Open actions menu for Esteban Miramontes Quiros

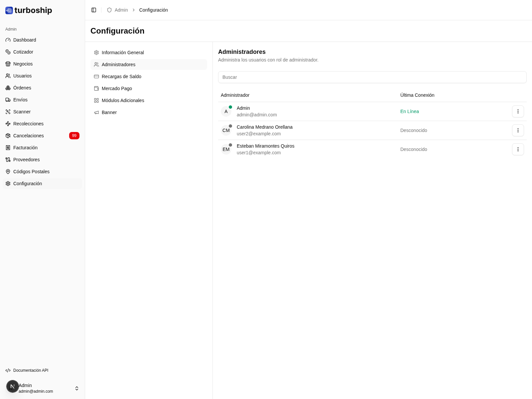point(518,149)
